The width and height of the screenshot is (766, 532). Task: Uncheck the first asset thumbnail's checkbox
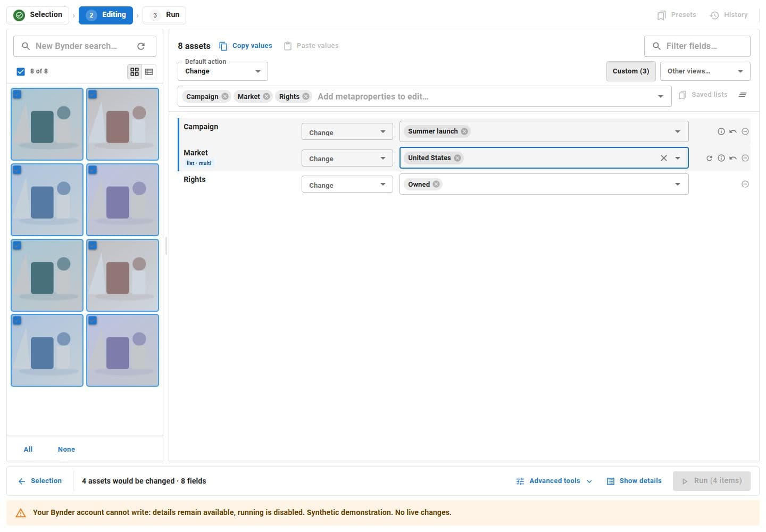click(17, 94)
